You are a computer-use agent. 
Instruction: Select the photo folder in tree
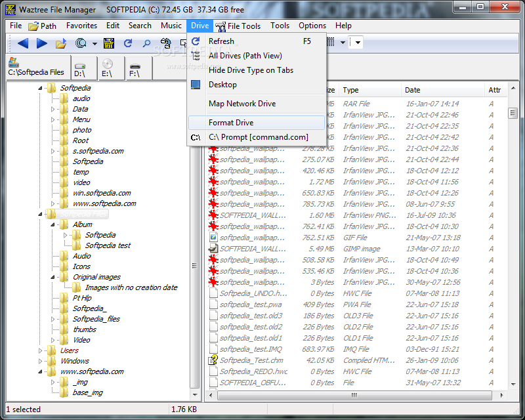82,130
